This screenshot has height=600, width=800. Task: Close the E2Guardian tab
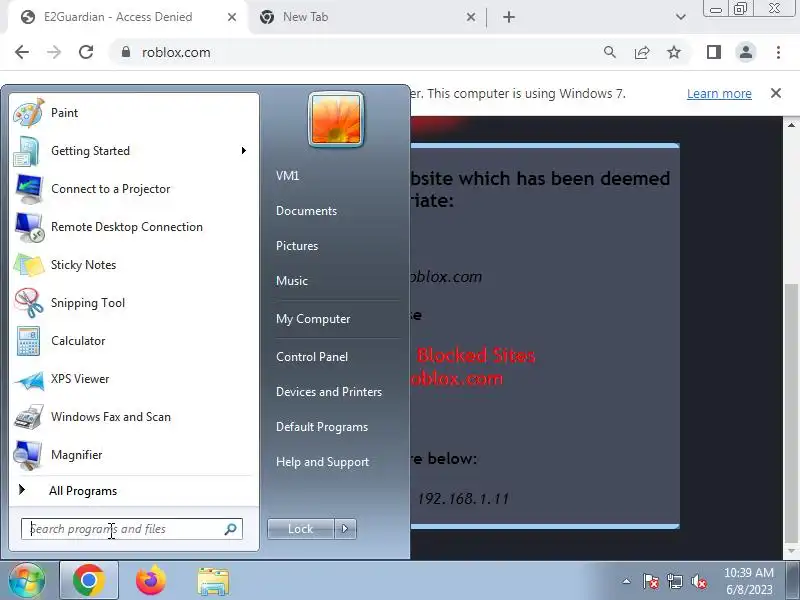(232, 17)
